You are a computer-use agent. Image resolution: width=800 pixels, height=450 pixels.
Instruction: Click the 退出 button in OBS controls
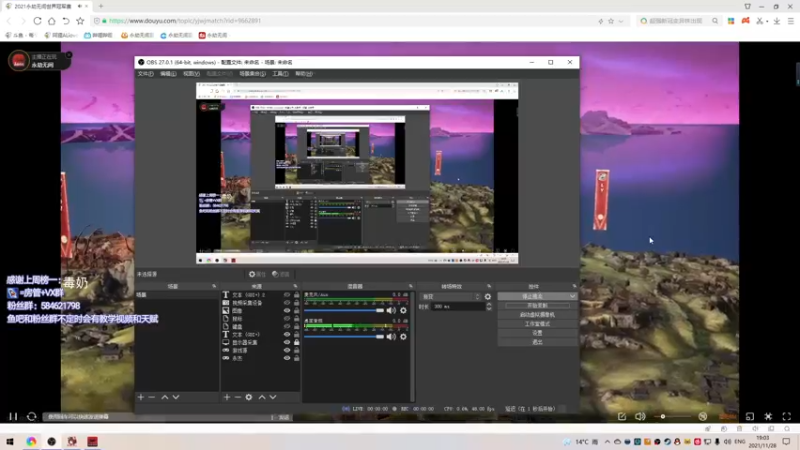[537, 342]
